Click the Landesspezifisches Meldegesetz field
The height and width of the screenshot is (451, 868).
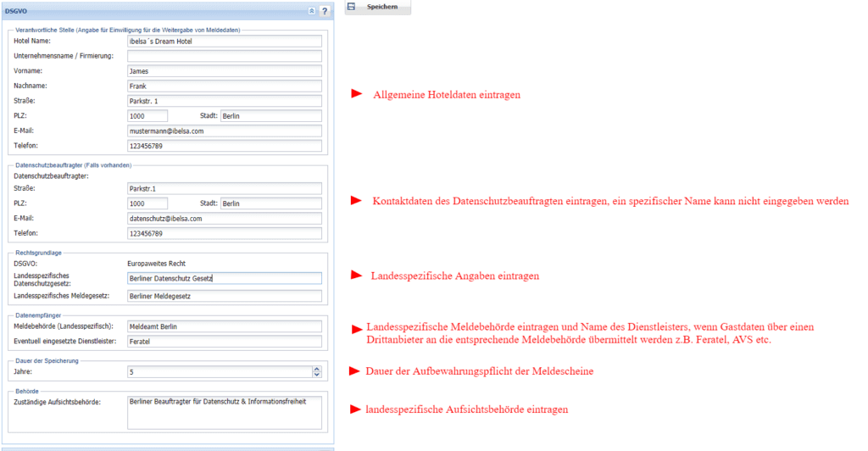(x=224, y=296)
